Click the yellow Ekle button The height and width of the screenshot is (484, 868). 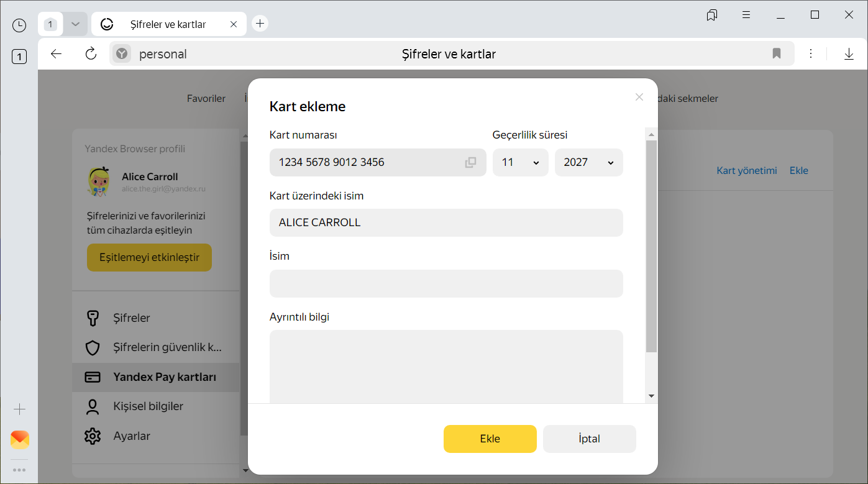pyautogui.click(x=490, y=439)
